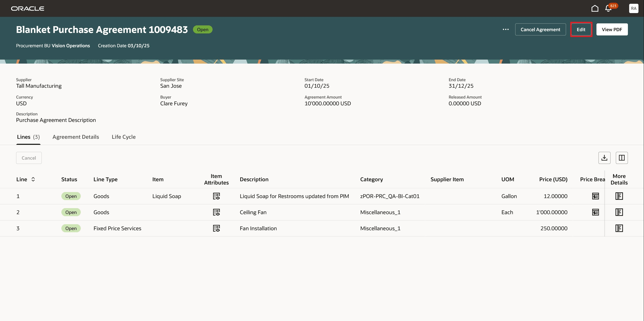644x321 pixels.
Task: Go to the home page via house icon
Action: [595, 8]
